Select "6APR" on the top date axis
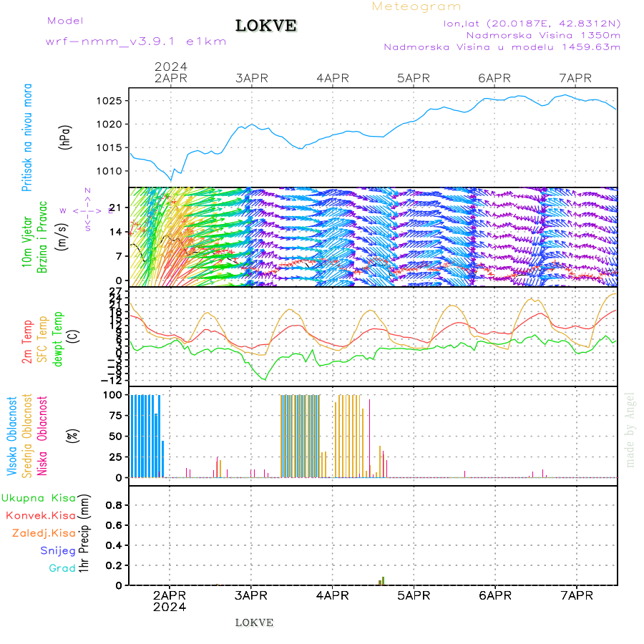Viewport: 644px width, 644px height. pyautogui.click(x=494, y=78)
